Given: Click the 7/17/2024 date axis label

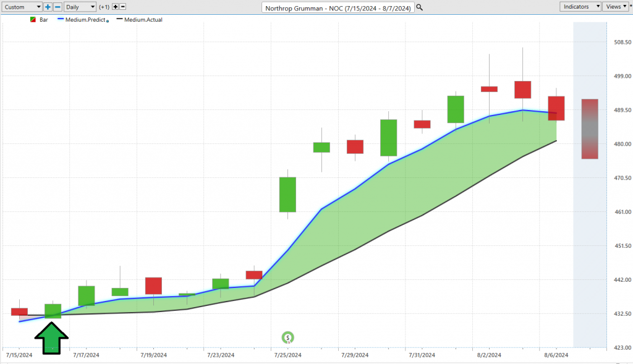Looking at the screenshot, I should click(x=86, y=355).
